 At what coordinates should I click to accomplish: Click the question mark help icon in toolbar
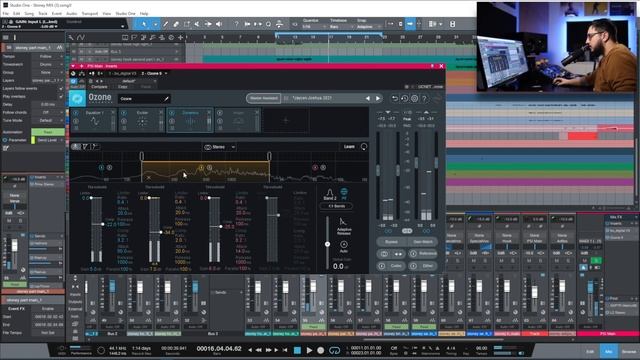[x=236, y=24]
